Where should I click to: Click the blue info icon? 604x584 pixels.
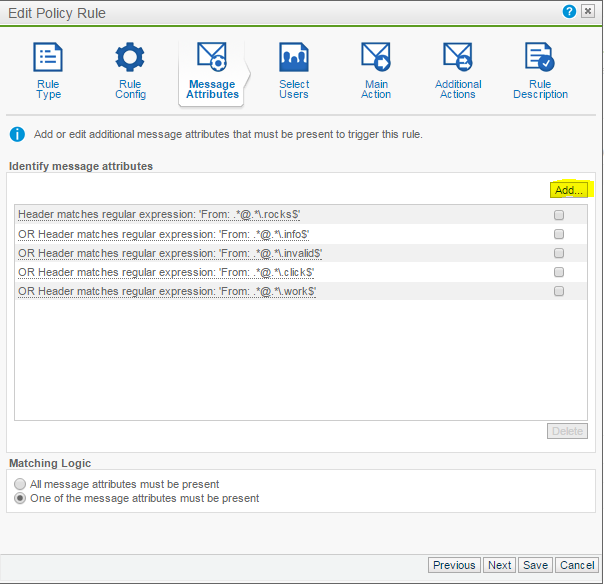point(17,134)
